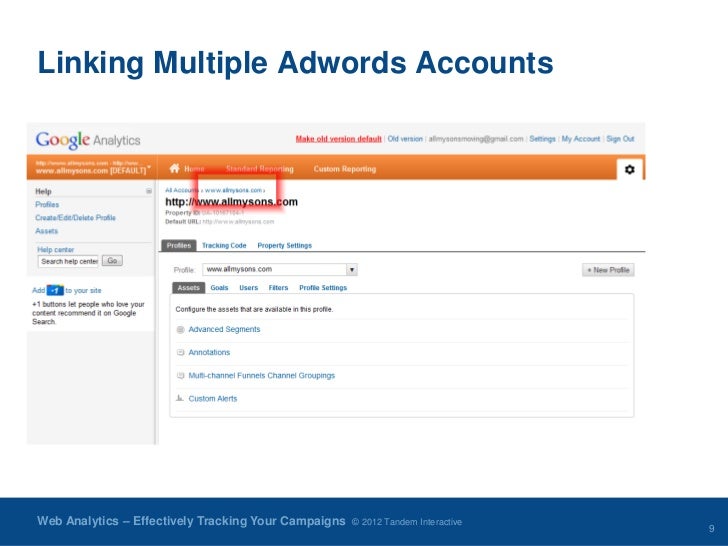Screen dimensions: 728x546
Task: Open the Users sub-tab
Action: coord(248,288)
